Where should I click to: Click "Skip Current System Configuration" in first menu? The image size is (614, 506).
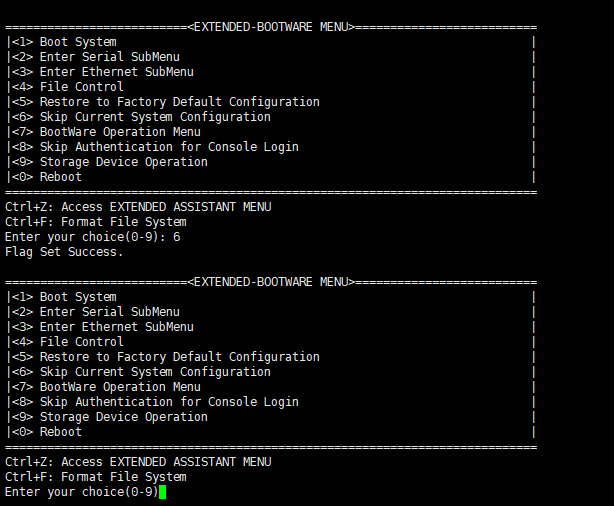(154, 117)
